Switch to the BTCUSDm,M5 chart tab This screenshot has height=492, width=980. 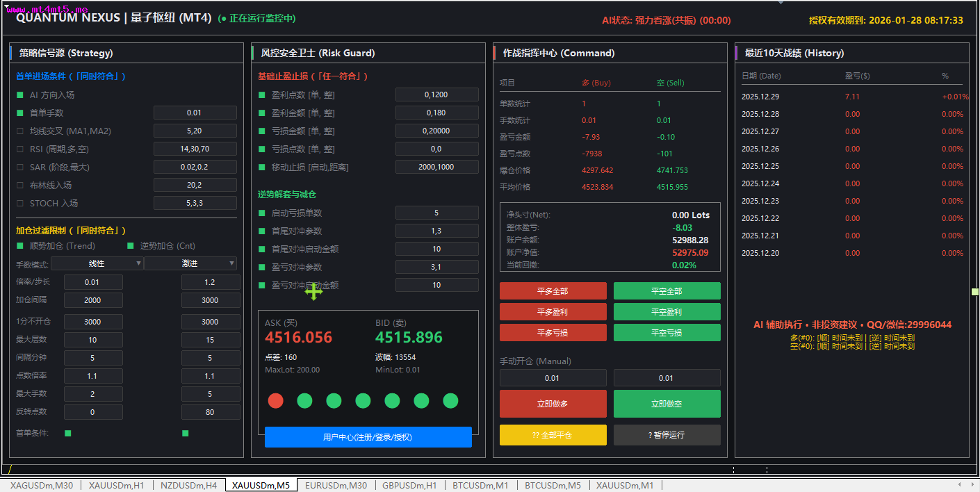click(553, 485)
